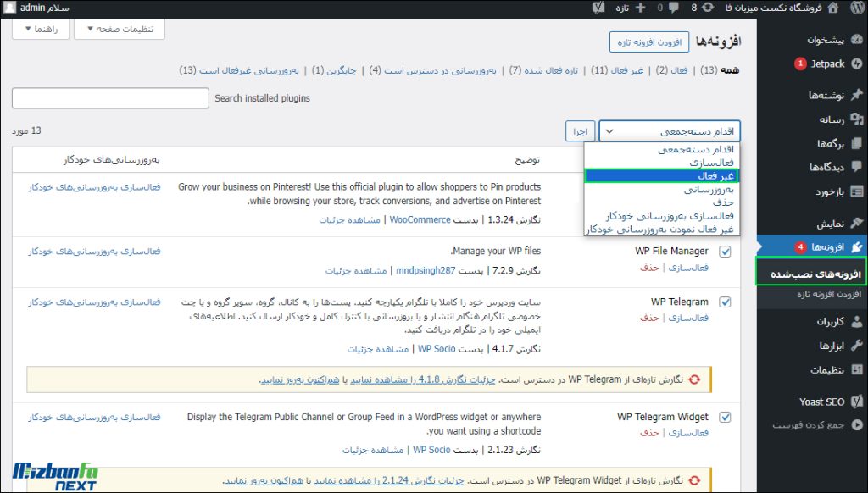Open updates icon showing 8 in admin bar
This screenshot has width=868, height=493.
[708, 8]
